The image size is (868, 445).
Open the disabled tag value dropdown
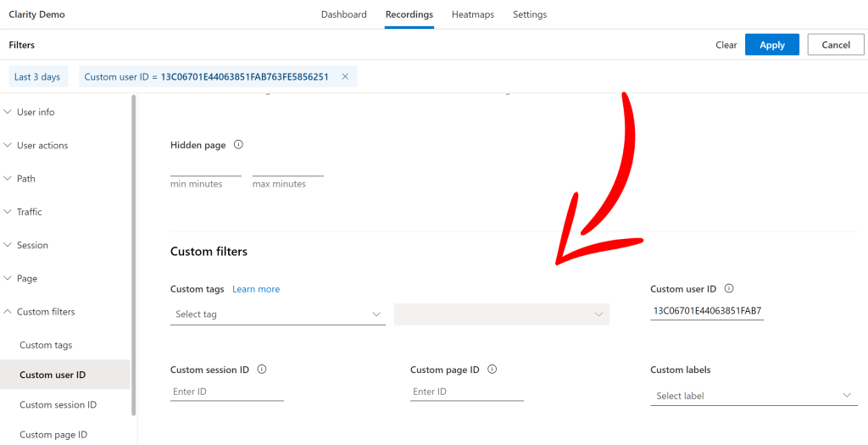[502, 314]
